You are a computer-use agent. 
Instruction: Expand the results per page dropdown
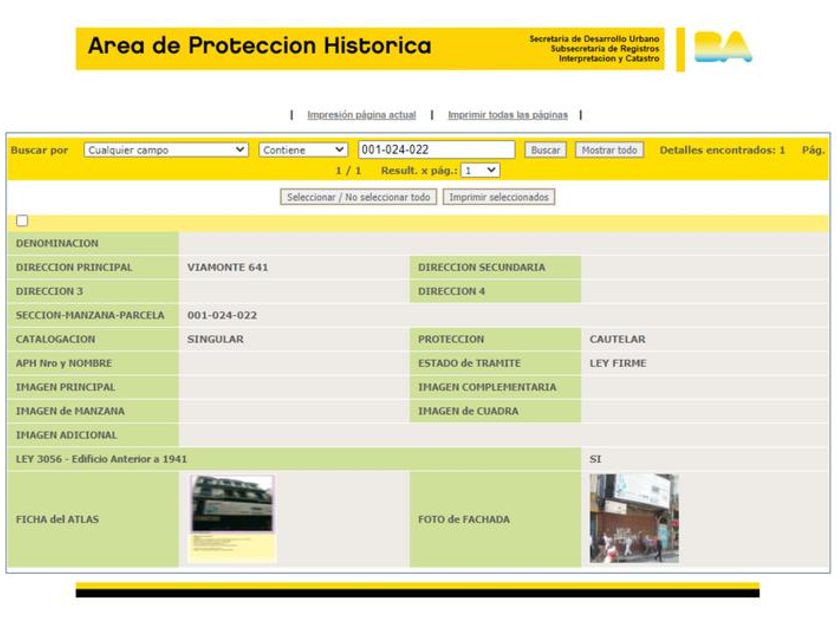coord(480,171)
